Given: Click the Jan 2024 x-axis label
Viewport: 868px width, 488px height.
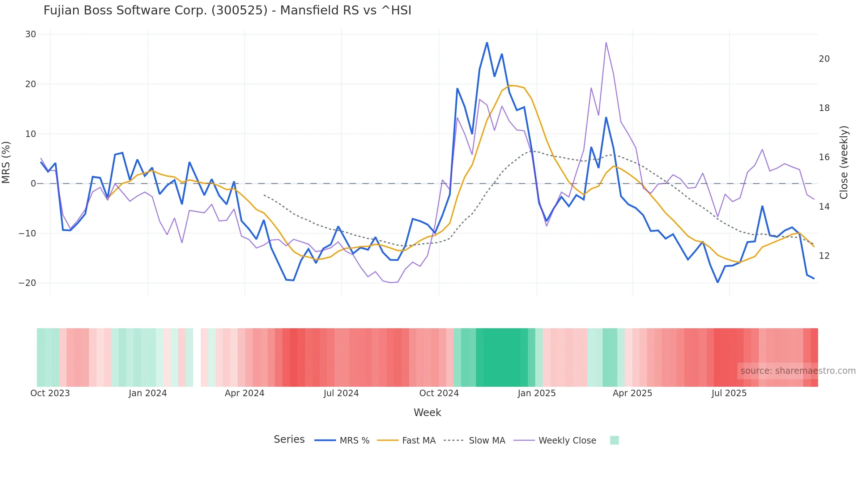Looking at the screenshot, I should (x=148, y=393).
